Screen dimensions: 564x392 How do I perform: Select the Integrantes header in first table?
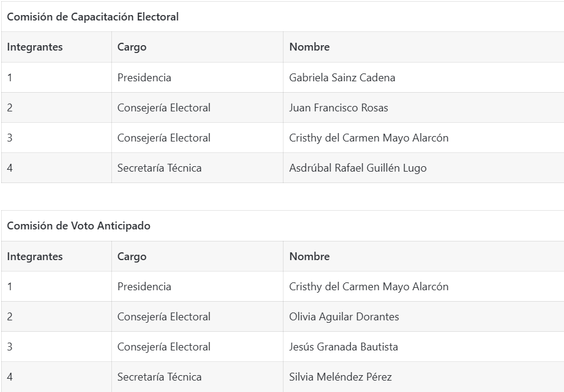pyautogui.click(x=34, y=47)
